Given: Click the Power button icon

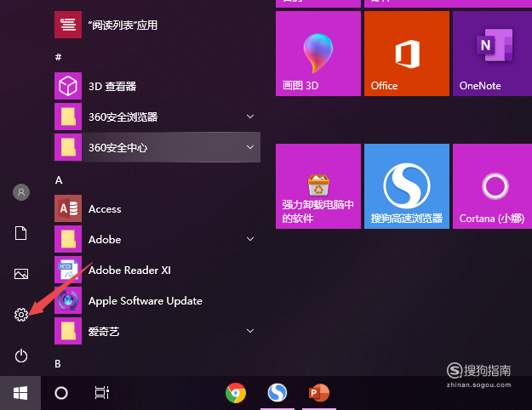Looking at the screenshot, I should (x=21, y=356).
